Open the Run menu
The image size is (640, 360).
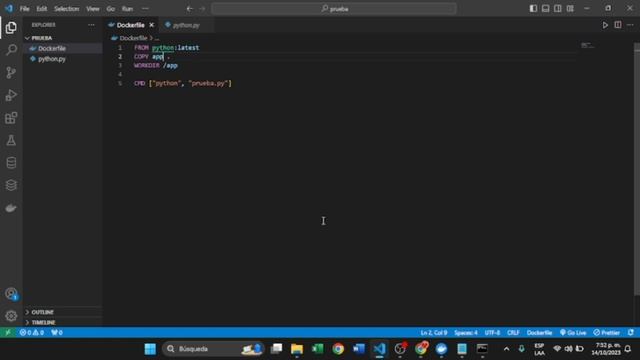(127, 9)
